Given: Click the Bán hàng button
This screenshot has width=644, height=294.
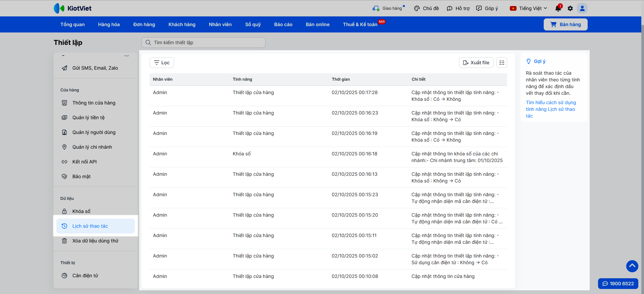Looking at the screenshot, I should [566, 24].
